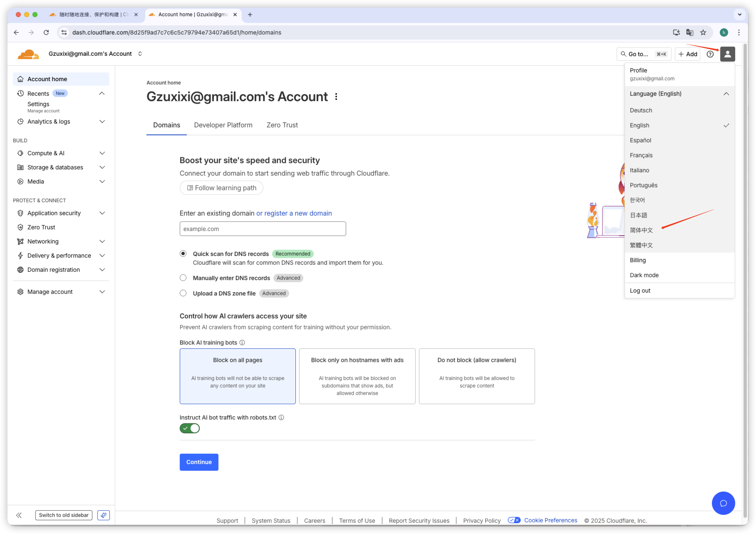Click the help question mark icon
This screenshot has width=756, height=534.
tap(710, 54)
